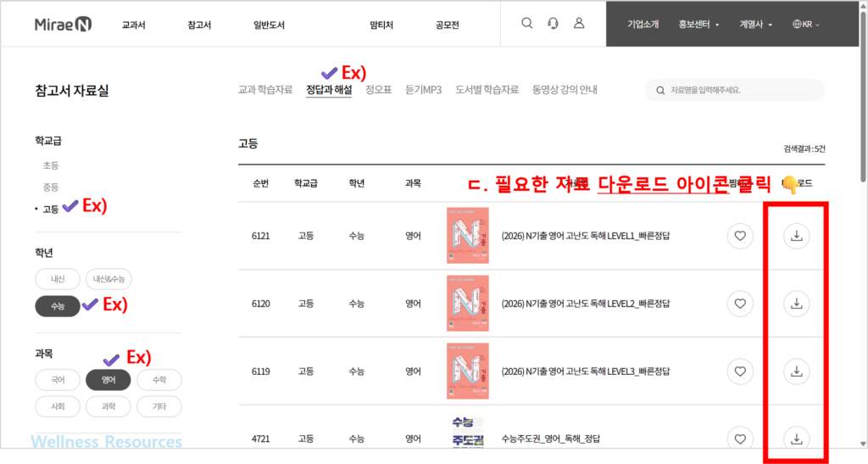Select the 내신&수능 grade filter
The image size is (868, 464).
click(x=108, y=279)
